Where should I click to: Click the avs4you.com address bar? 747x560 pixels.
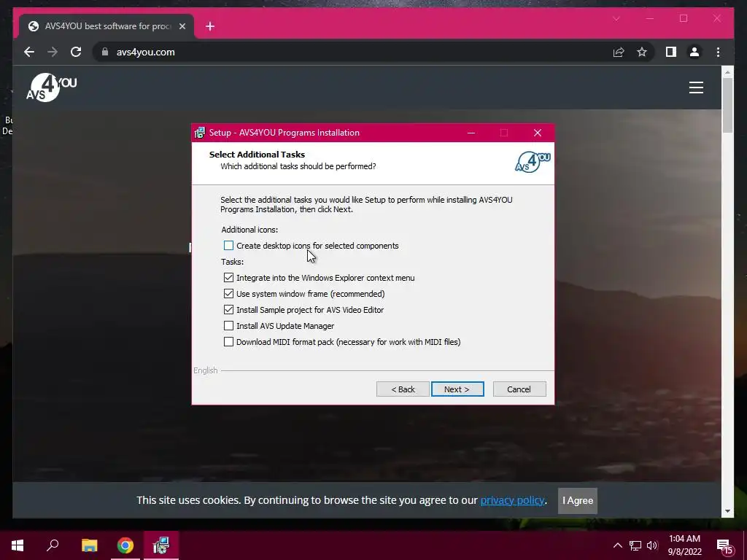click(x=352, y=52)
